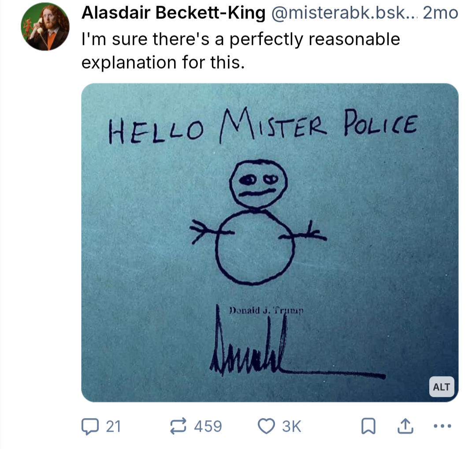Click the reply count 21
The image size is (476, 449).
point(114,426)
